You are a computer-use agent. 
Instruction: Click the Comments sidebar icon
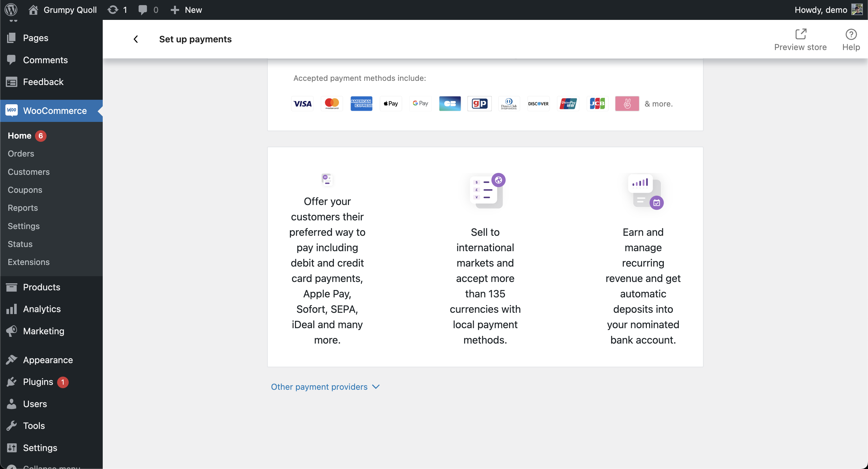click(x=12, y=59)
